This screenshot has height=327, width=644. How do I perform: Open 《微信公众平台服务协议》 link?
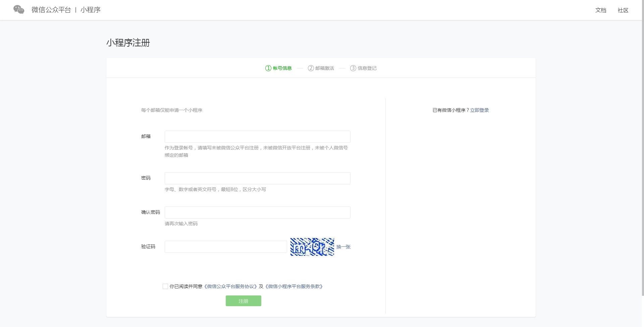coord(230,286)
